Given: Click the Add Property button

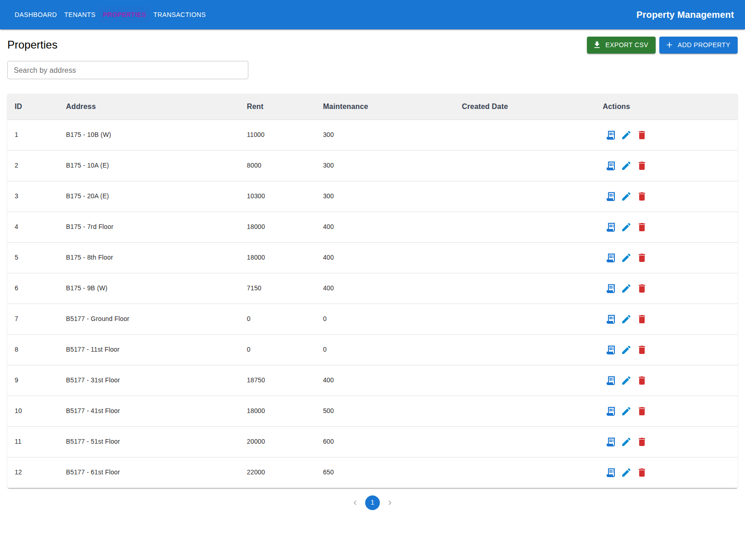Looking at the screenshot, I should click(x=698, y=45).
